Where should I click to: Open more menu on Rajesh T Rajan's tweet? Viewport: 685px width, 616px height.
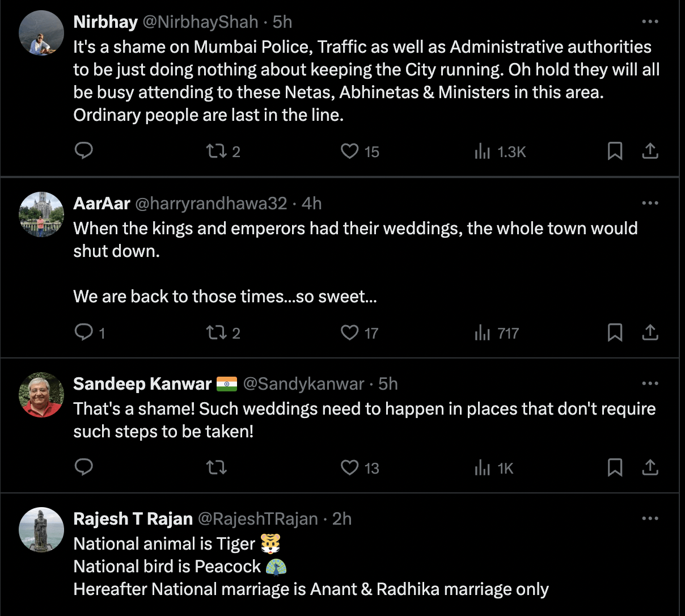(x=650, y=518)
